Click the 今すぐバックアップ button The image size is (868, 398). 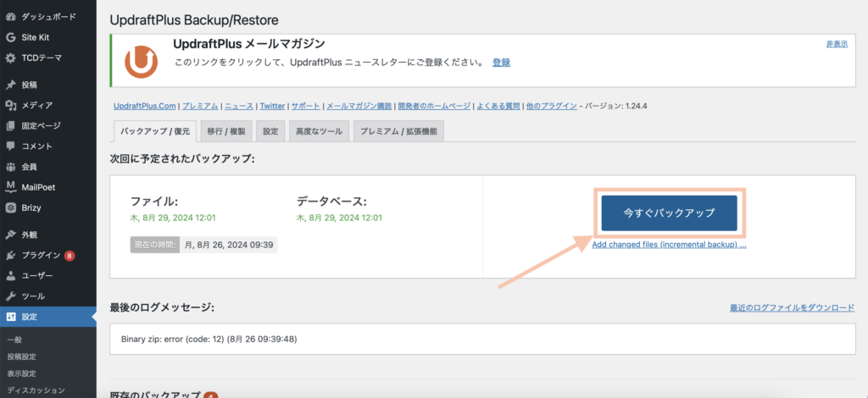[670, 213]
